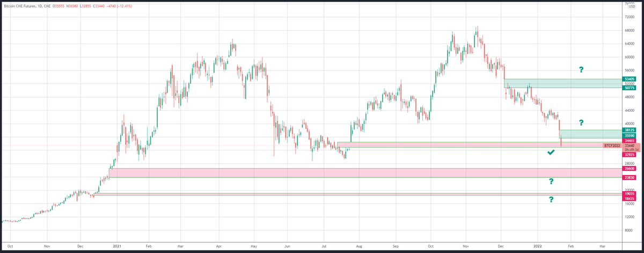Click the 8000 price scale value

630,230
